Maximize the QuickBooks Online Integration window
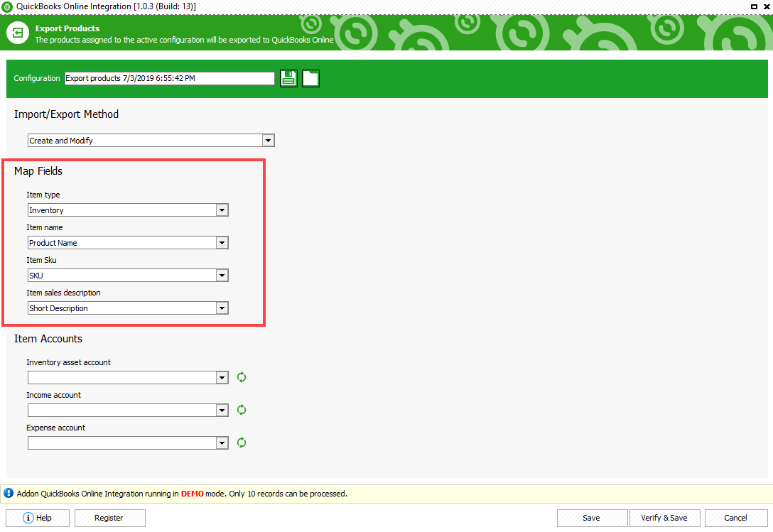773x532 pixels. tap(755, 6)
